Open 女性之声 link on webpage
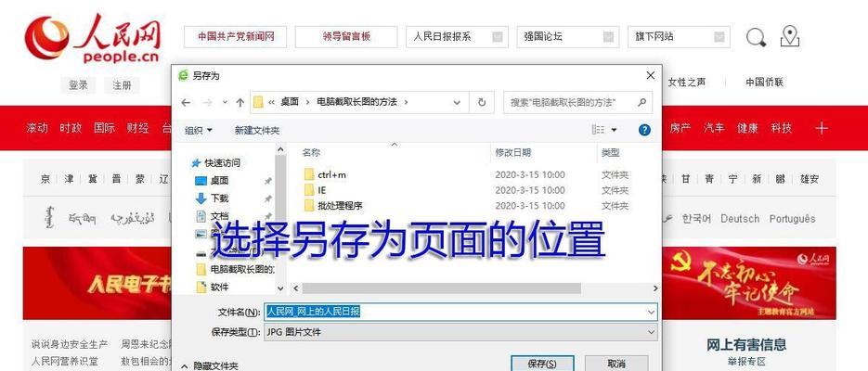Image resolution: width=868 pixels, height=371 pixels. pyautogui.click(x=687, y=83)
